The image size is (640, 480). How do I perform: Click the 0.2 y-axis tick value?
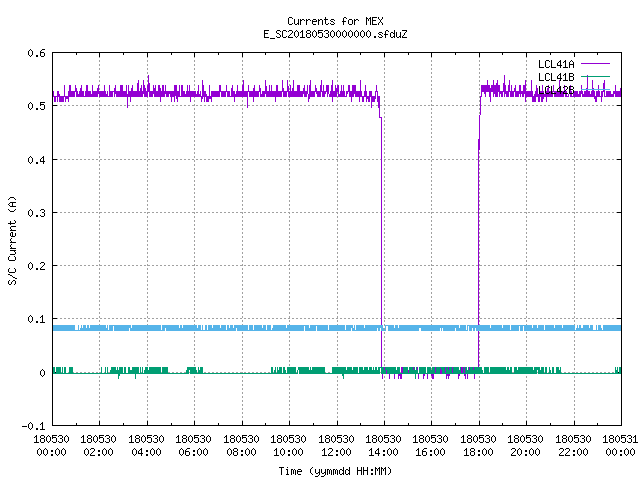point(36,266)
